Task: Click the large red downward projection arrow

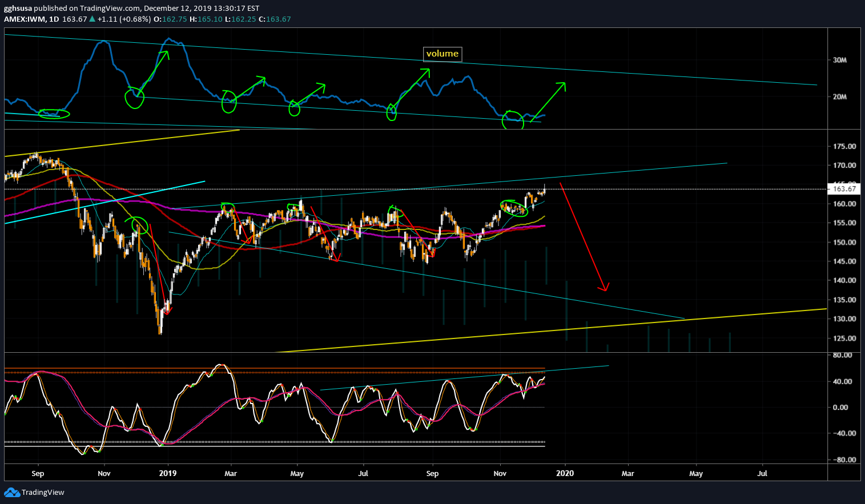Action: coord(584,237)
